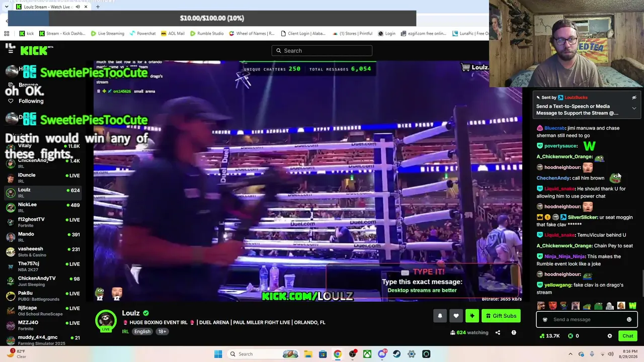644x362 pixels.
Task: Click the Loulz streamer avatar
Action: click(x=106, y=321)
